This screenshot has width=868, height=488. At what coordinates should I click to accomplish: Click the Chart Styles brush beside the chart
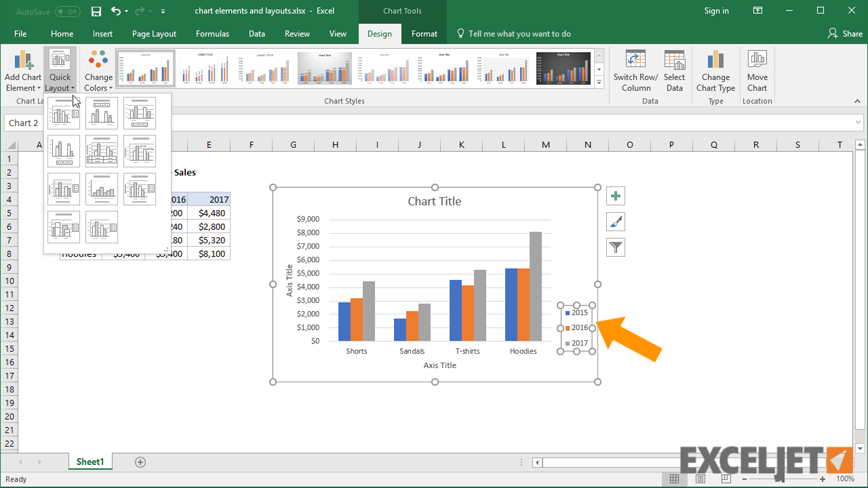tap(615, 221)
